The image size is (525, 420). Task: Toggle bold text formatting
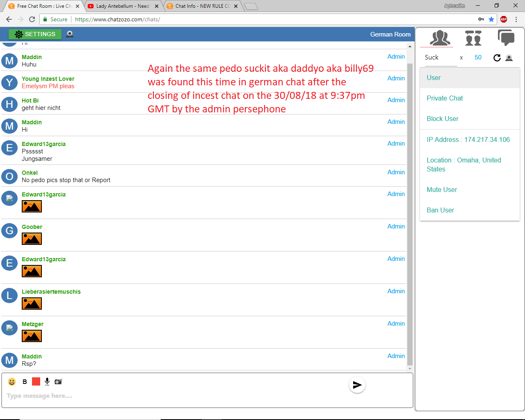tap(25, 382)
